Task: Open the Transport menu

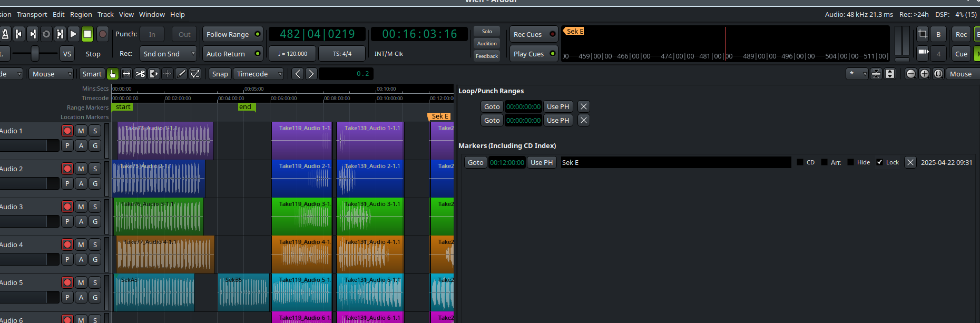Action: pyautogui.click(x=32, y=14)
